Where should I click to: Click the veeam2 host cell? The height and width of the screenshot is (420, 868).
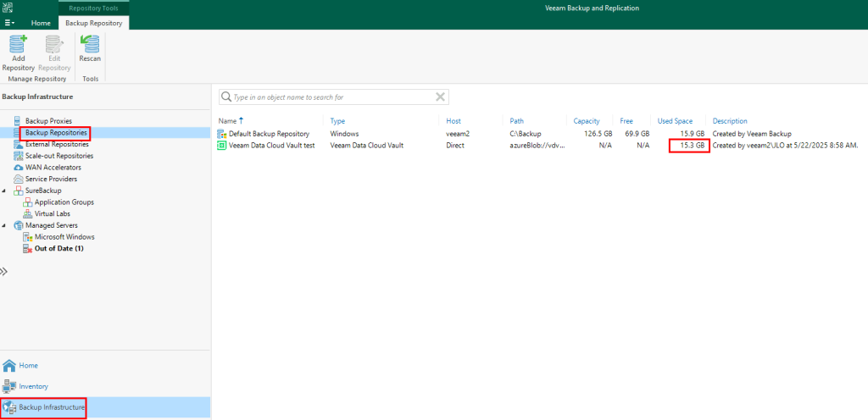458,134
